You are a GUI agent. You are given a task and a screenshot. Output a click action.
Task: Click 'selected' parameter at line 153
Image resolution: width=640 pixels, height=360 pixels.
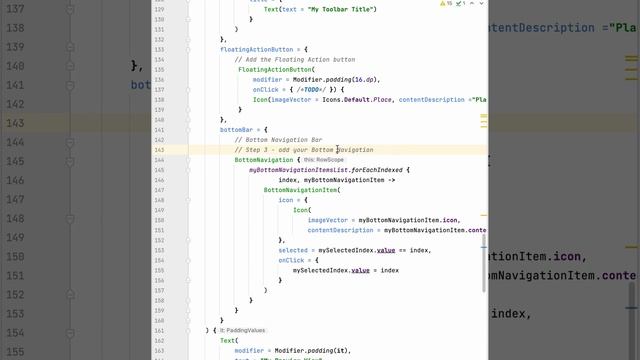click(x=293, y=250)
